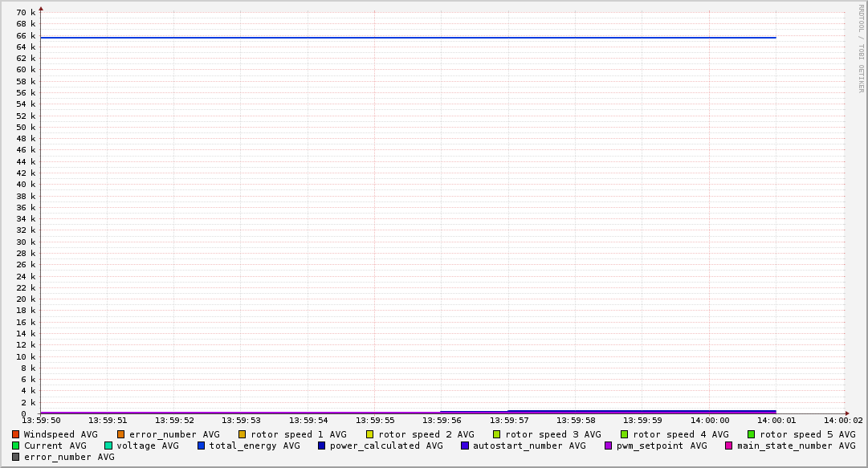Click the red Windspeed AVG legend swatch
Screen dimensions: 868x468
15,434
